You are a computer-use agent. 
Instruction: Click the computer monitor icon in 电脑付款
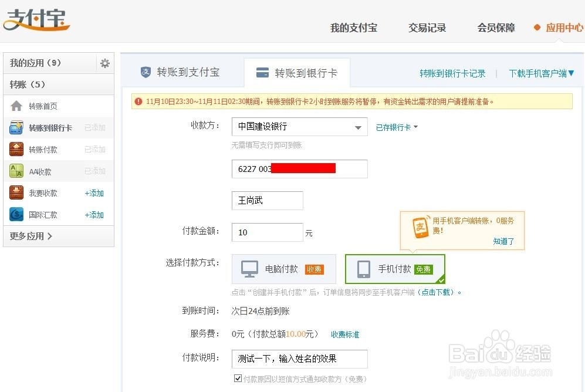click(249, 269)
